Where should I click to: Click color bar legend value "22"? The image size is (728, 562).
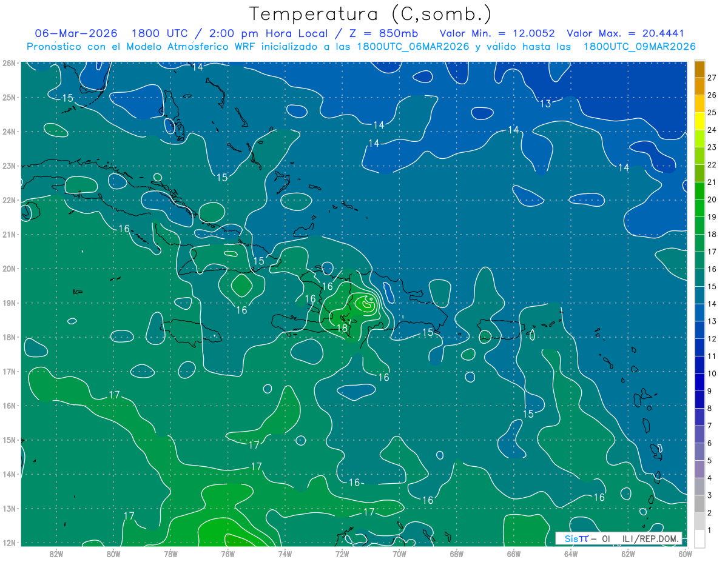coord(712,165)
